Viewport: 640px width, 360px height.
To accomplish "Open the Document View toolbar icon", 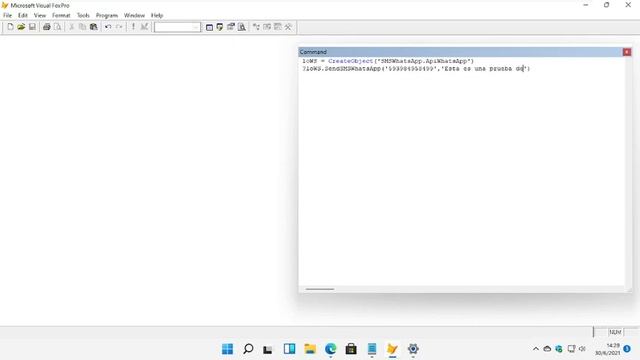I will coord(242,27).
